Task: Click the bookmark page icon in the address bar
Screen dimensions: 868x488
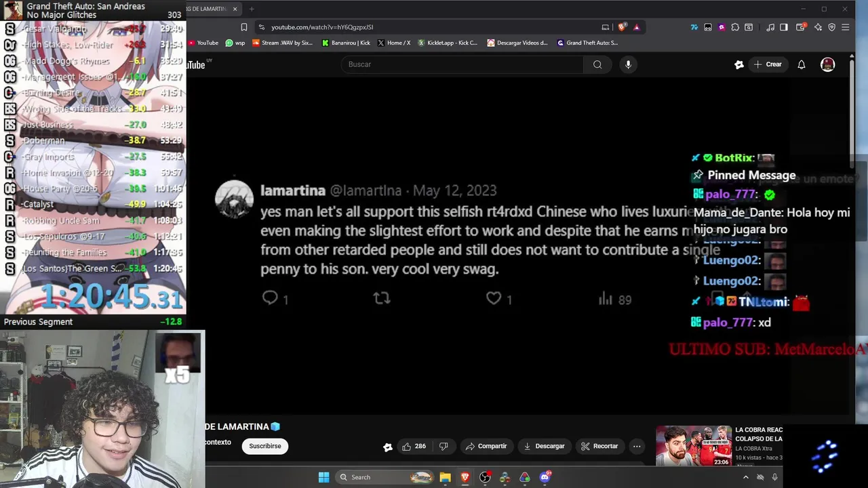Action: coord(244,27)
